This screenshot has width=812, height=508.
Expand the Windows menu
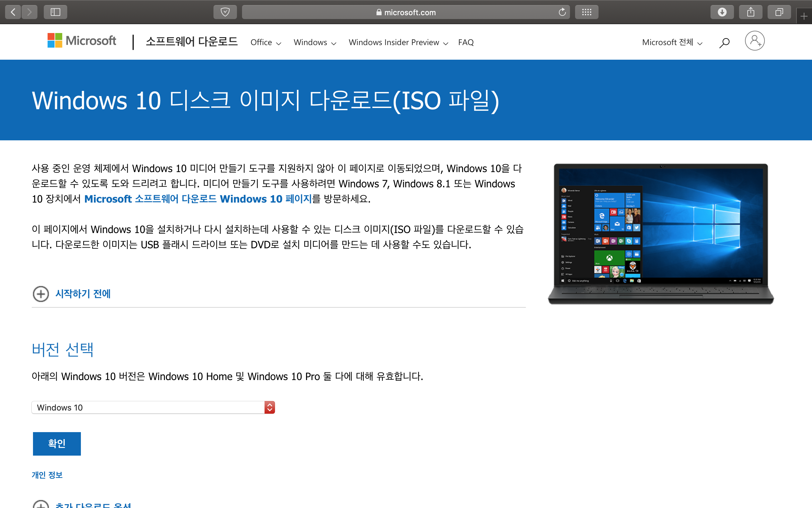tap(315, 42)
